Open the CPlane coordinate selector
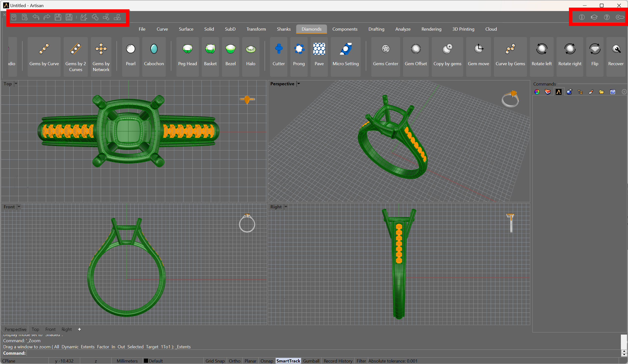The width and height of the screenshot is (628, 364). pos(25,361)
